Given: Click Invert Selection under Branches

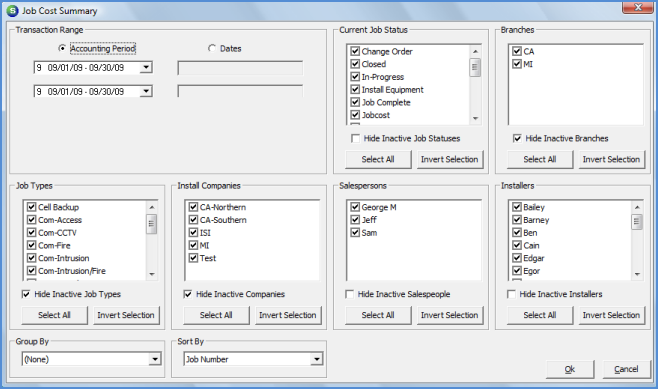Looking at the screenshot, I should [x=611, y=159].
